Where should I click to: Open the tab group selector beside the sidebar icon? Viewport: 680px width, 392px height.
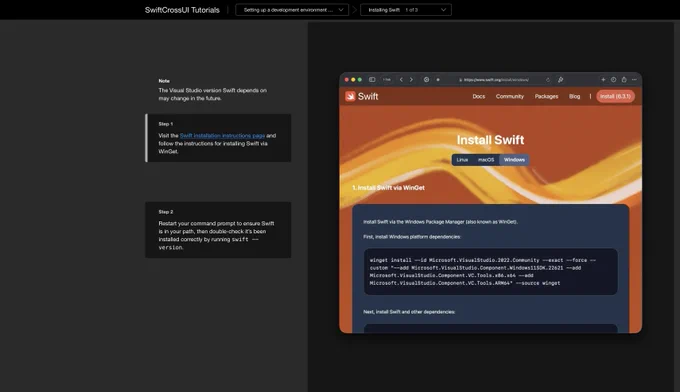click(x=386, y=80)
